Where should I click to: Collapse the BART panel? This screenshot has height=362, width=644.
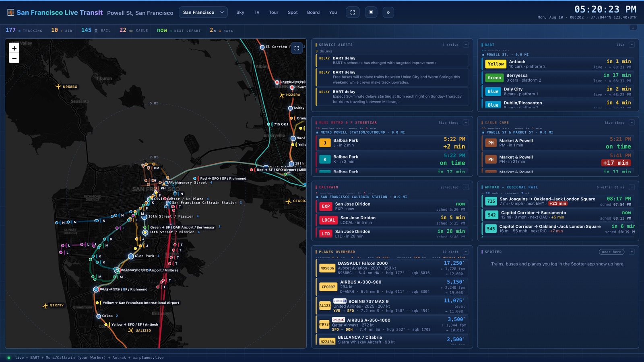[x=632, y=45]
